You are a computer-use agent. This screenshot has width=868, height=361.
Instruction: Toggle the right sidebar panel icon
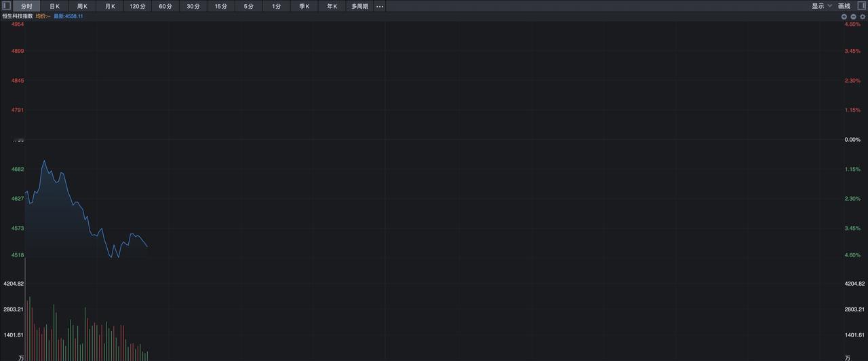[x=862, y=6]
